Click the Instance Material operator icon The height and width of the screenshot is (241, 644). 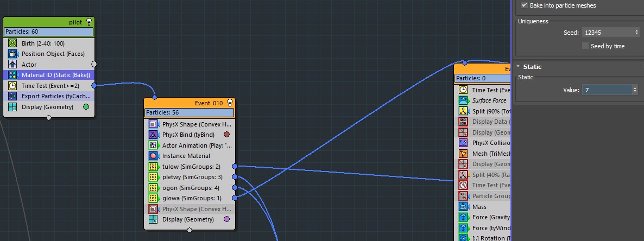pos(153,156)
